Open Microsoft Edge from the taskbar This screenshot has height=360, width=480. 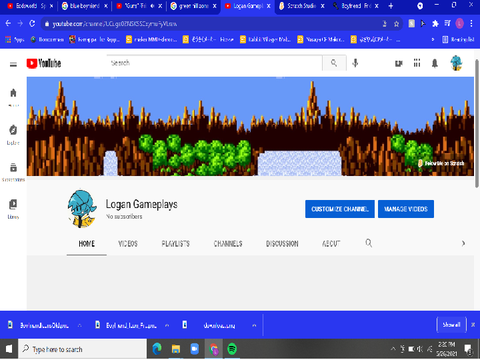pyautogui.click(x=157, y=349)
